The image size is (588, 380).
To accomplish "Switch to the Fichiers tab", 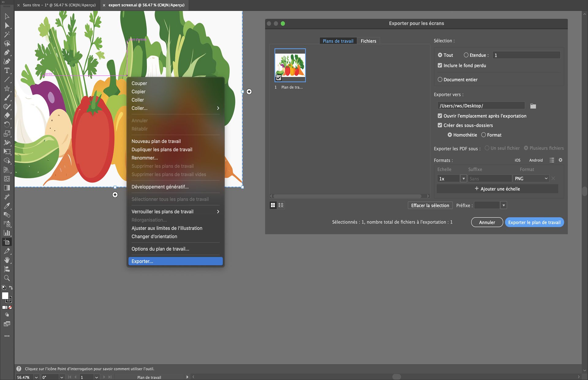I will (x=368, y=41).
